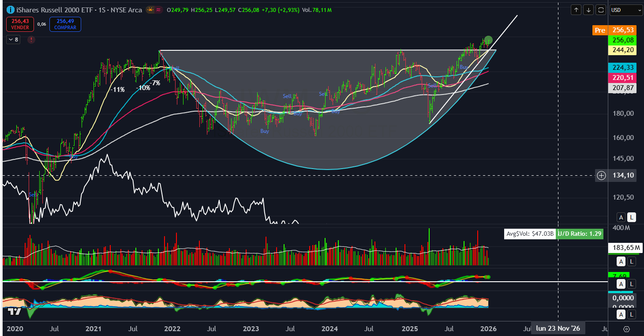Click the 2021 label on the time axis
Screen dimensions: 644x336
coord(94,328)
